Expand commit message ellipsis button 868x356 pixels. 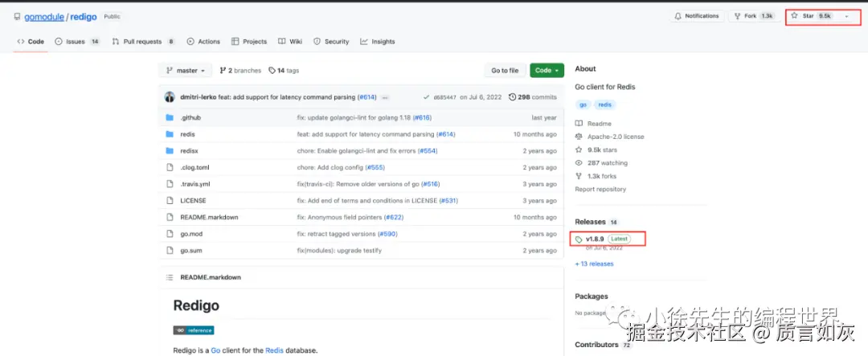[x=385, y=97]
